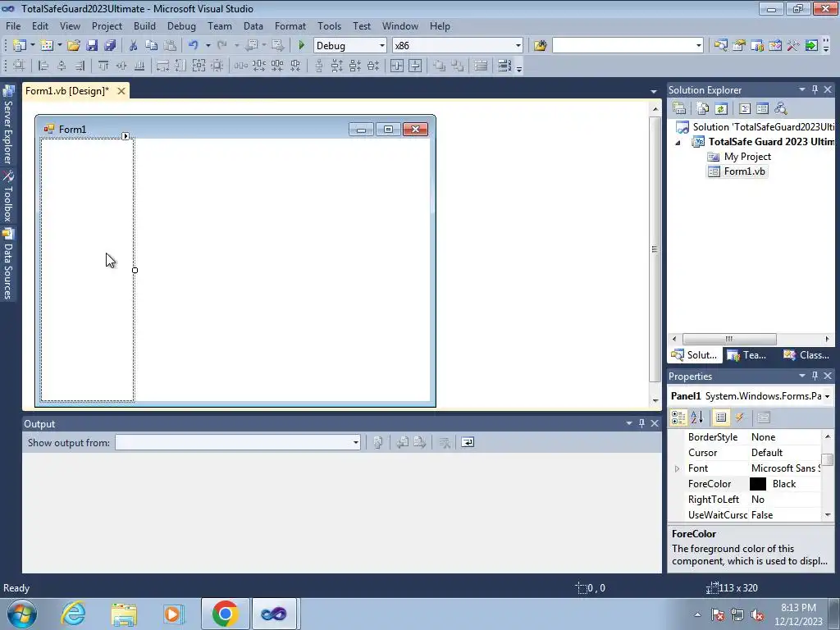
Task: Show the Properties list view button
Action: (x=721, y=418)
